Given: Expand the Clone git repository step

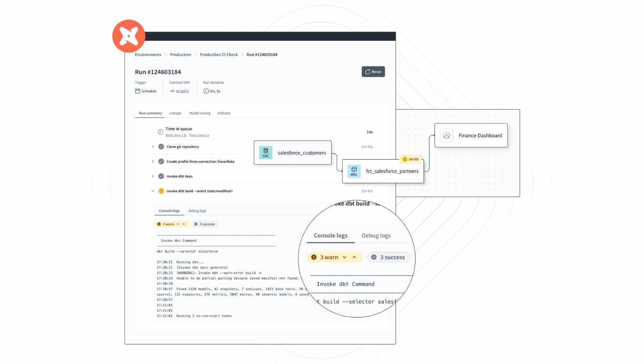Looking at the screenshot, I should coord(153,147).
